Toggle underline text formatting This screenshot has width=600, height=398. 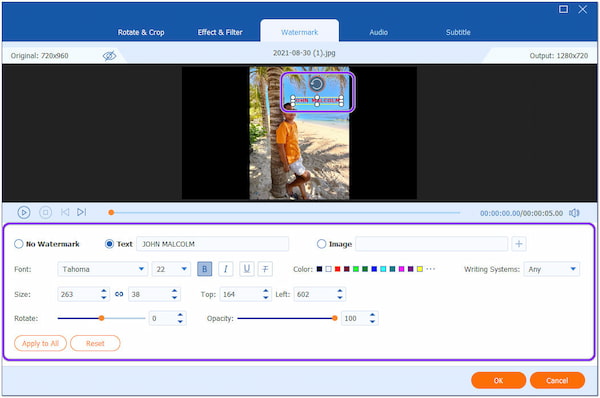click(x=247, y=269)
